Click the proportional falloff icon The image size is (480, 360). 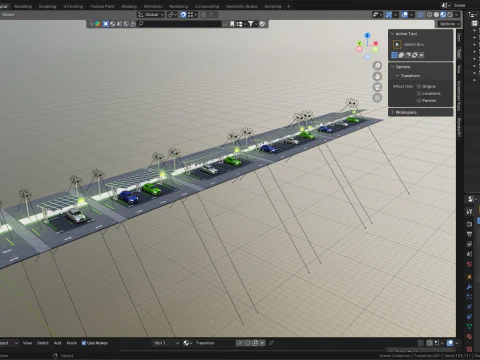coord(212,15)
